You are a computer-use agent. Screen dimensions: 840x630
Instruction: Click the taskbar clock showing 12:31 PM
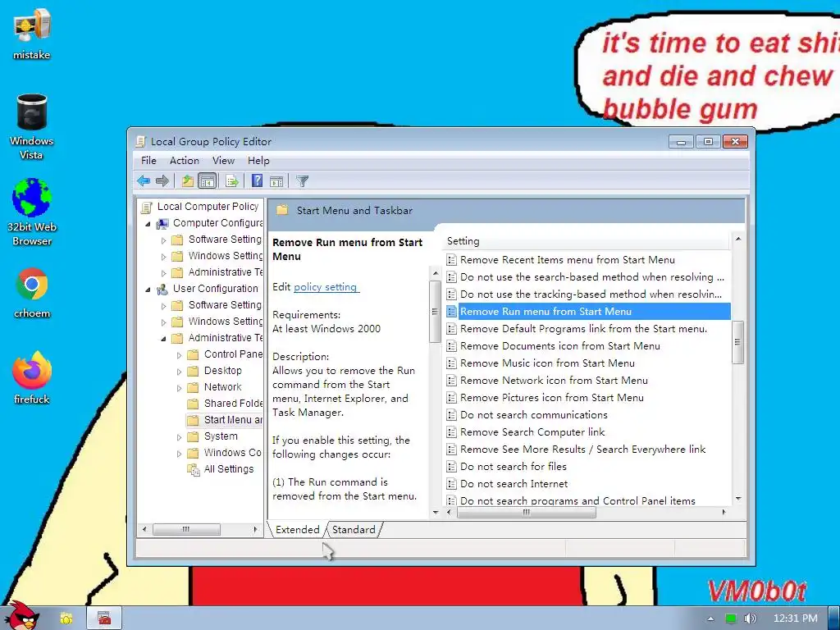coord(796,619)
